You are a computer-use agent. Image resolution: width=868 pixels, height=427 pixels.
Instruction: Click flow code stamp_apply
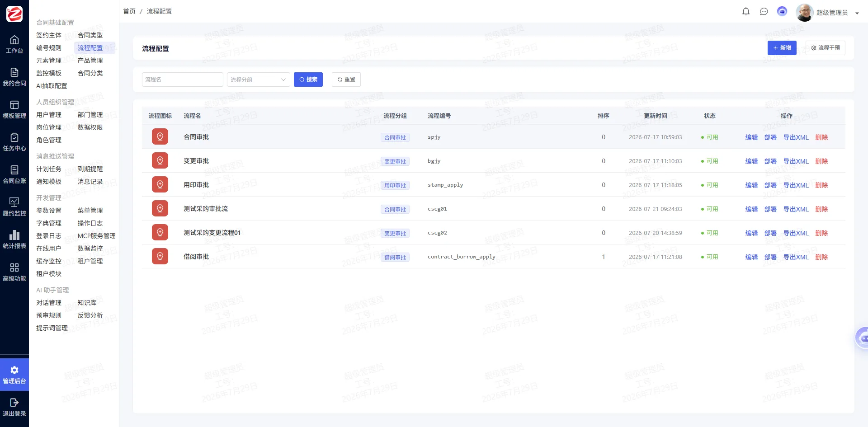click(x=445, y=185)
